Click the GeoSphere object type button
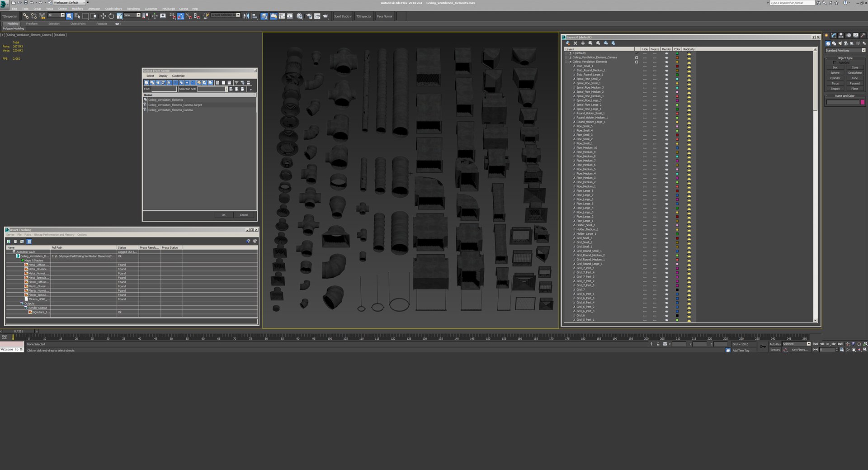Image resolution: width=868 pixels, height=470 pixels. click(854, 73)
